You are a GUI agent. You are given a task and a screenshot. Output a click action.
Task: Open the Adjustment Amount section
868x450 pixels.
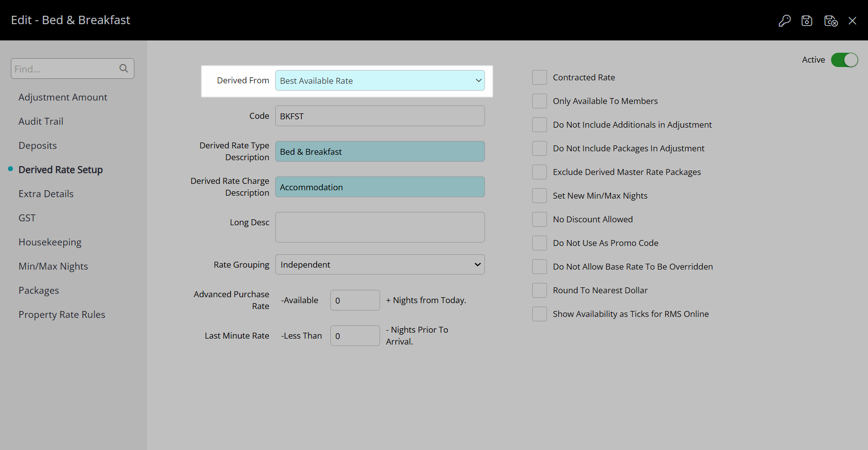point(63,97)
